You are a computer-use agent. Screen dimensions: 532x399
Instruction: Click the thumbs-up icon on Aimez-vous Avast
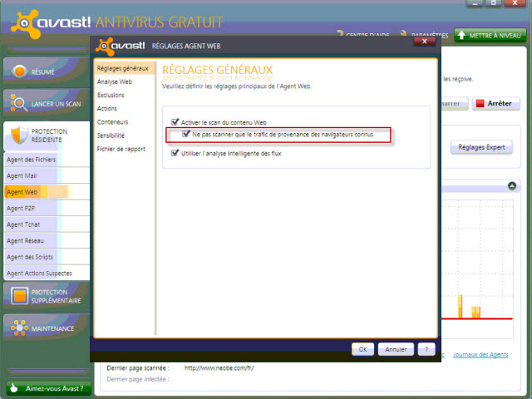(14, 387)
